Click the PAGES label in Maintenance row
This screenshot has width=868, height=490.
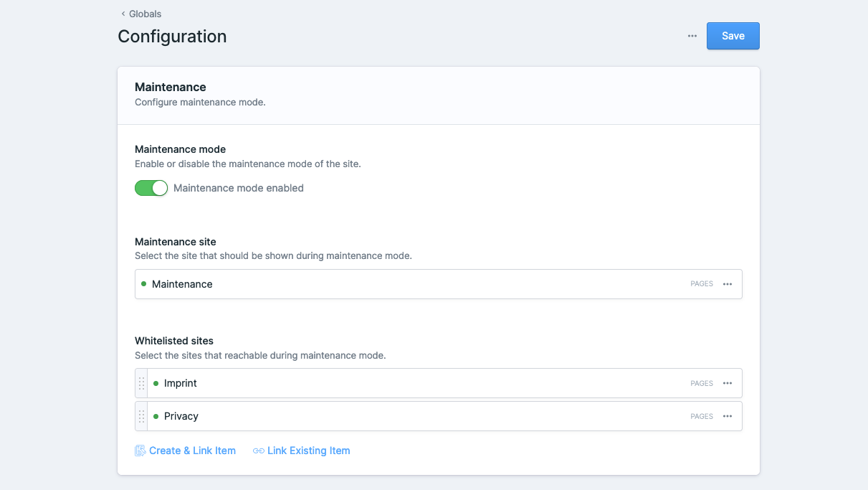point(702,284)
